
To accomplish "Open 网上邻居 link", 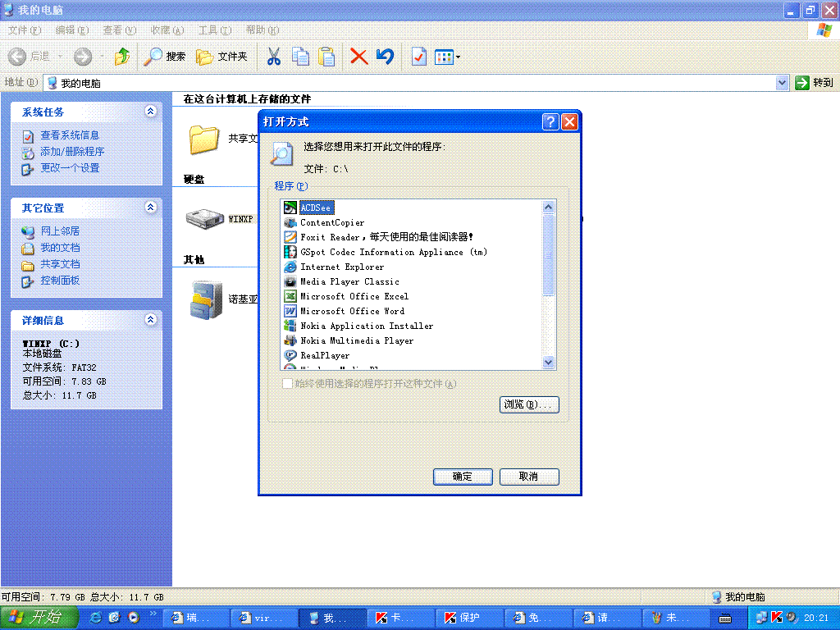I will (60, 231).
